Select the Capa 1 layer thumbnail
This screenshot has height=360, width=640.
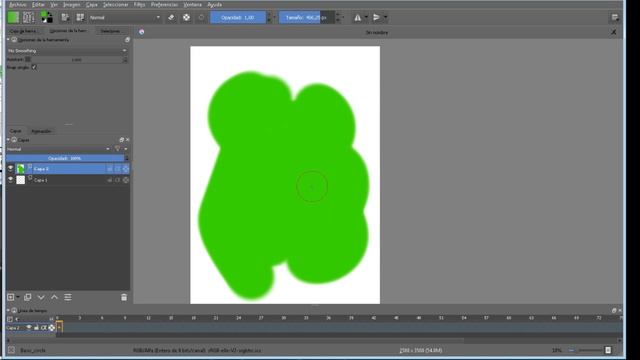pyautogui.click(x=20, y=180)
